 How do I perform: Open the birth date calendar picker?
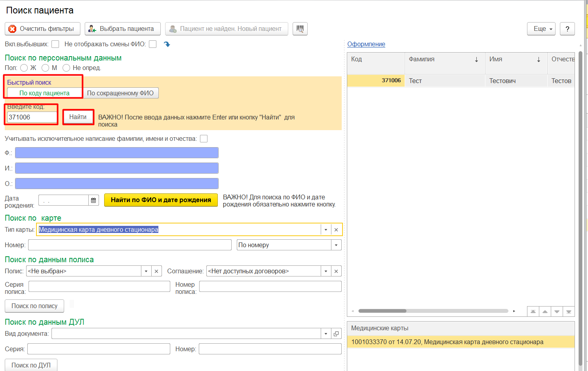[x=93, y=201]
